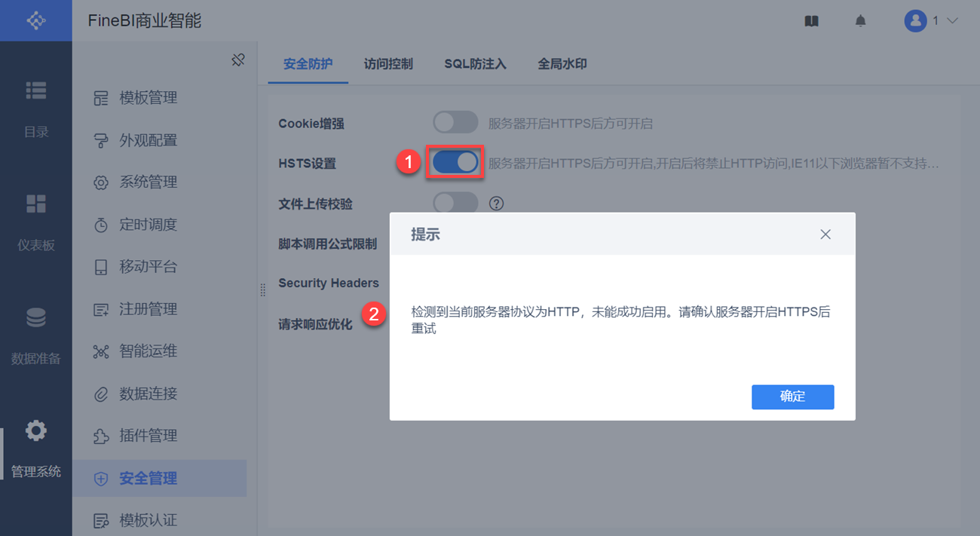
Task: Click the 文件上传校验 help question icon
Action: 496,203
